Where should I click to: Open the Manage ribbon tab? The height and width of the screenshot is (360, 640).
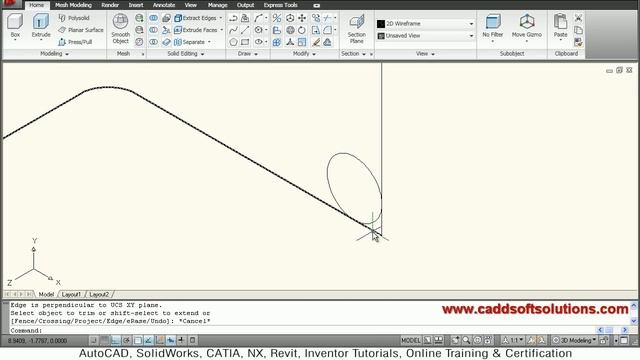point(217,5)
